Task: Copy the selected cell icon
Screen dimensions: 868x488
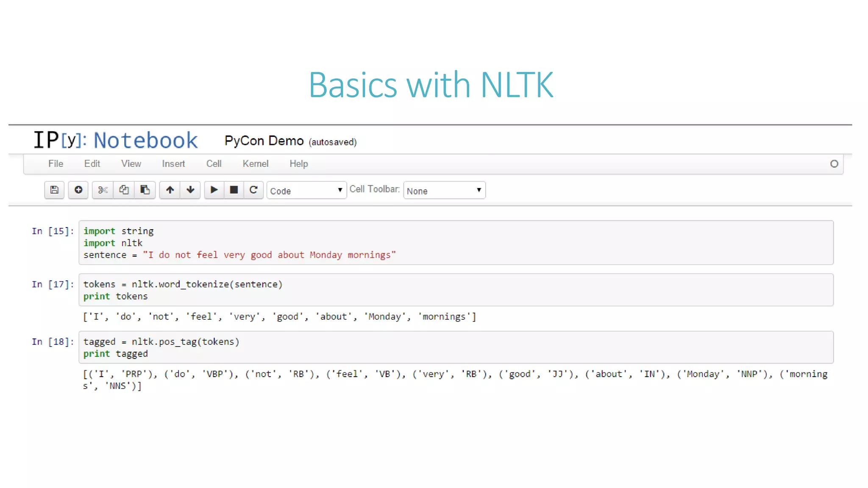Action: click(124, 190)
